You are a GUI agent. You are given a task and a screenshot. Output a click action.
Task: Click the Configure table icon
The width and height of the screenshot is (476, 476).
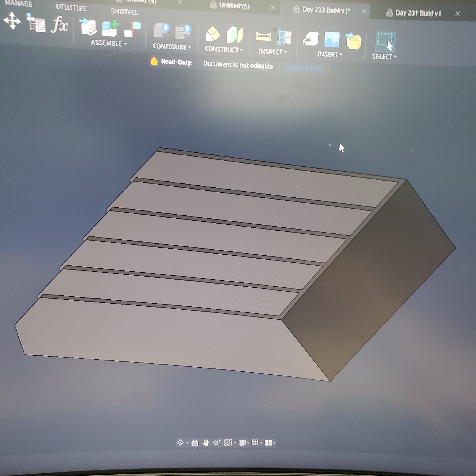pos(183,32)
